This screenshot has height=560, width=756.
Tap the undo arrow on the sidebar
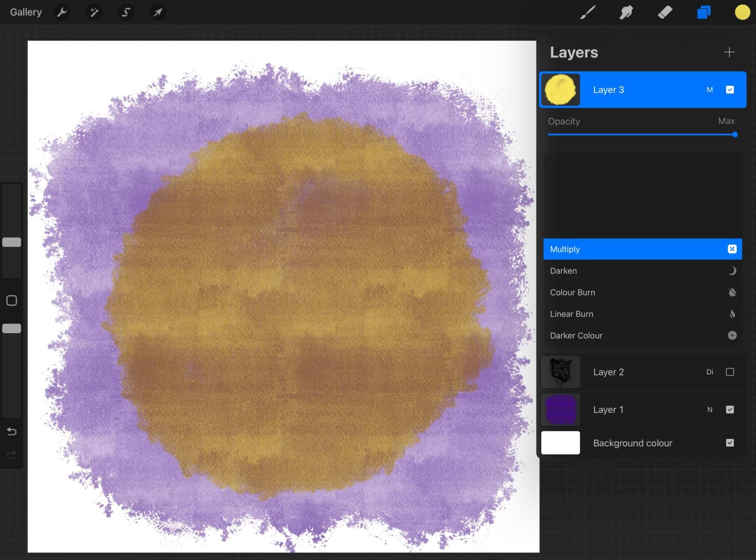pyautogui.click(x=11, y=431)
